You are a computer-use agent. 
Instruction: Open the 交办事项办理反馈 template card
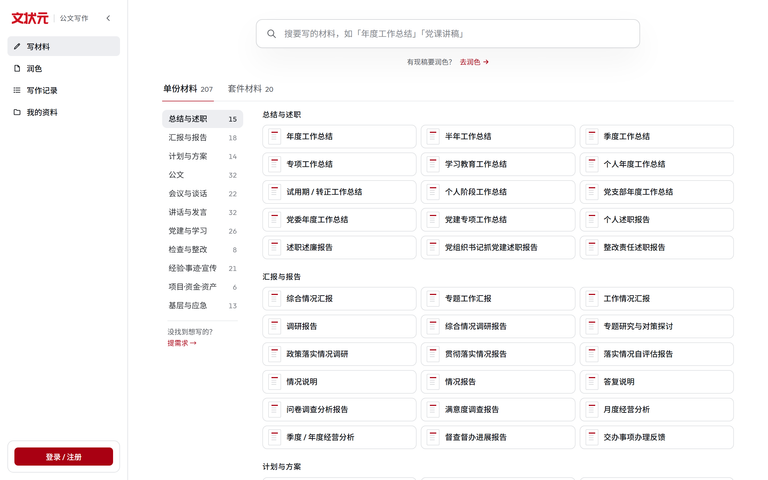point(657,437)
